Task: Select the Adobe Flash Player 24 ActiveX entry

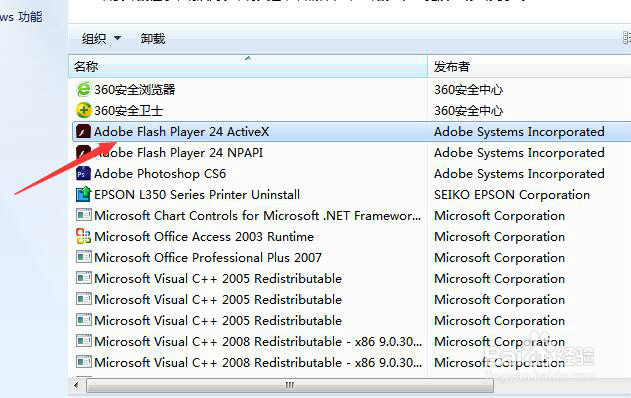Action: pos(351,131)
